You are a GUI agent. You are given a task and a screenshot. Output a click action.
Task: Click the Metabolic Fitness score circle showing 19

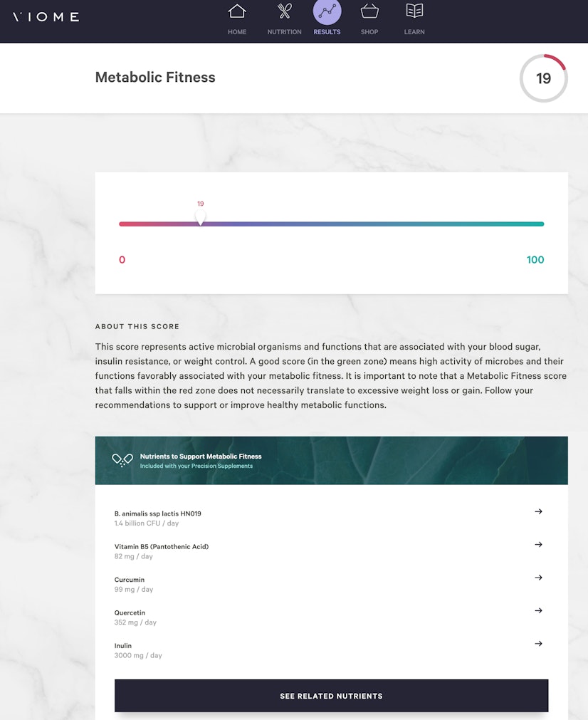coord(543,78)
